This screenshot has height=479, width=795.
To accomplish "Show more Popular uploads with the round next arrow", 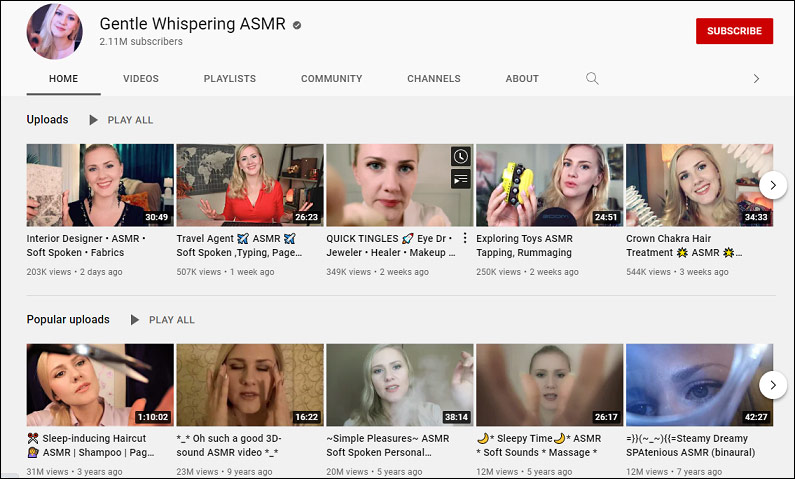I will point(773,385).
